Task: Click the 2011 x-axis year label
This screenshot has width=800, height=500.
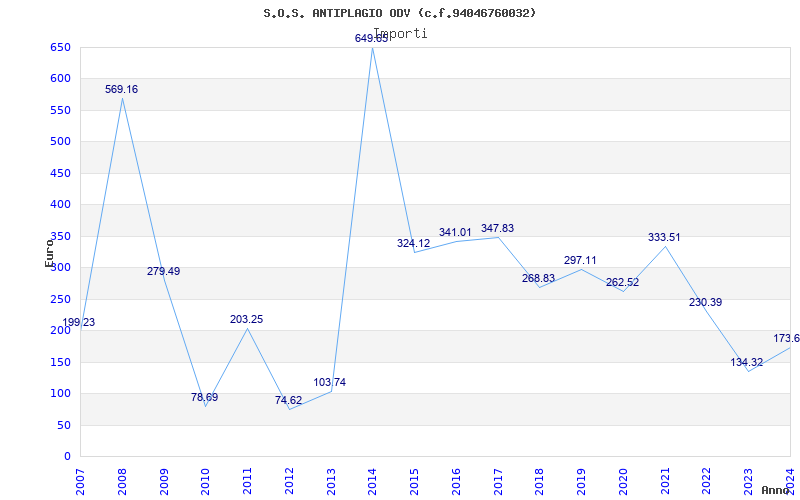Action: (x=247, y=482)
